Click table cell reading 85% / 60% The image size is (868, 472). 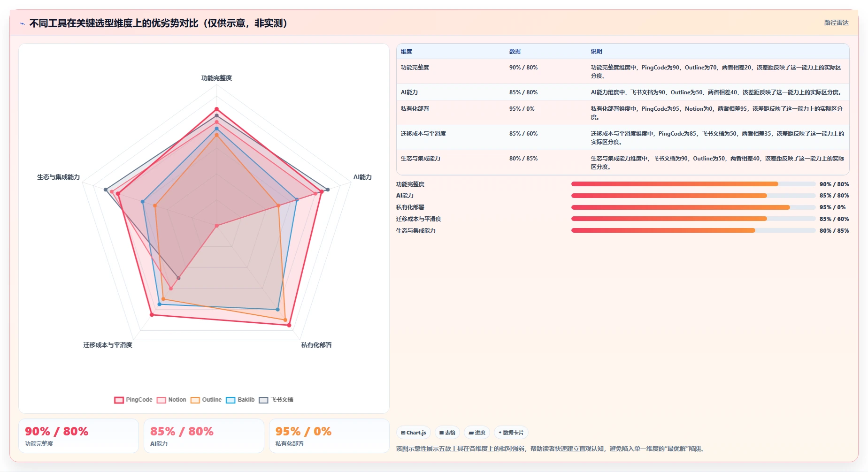pyautogui.click(x=523, y=134)
